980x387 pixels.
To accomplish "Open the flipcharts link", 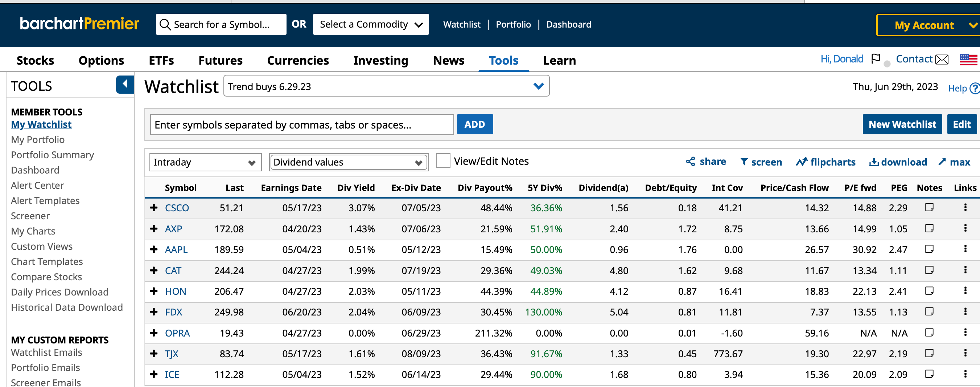I will point(825,162).
